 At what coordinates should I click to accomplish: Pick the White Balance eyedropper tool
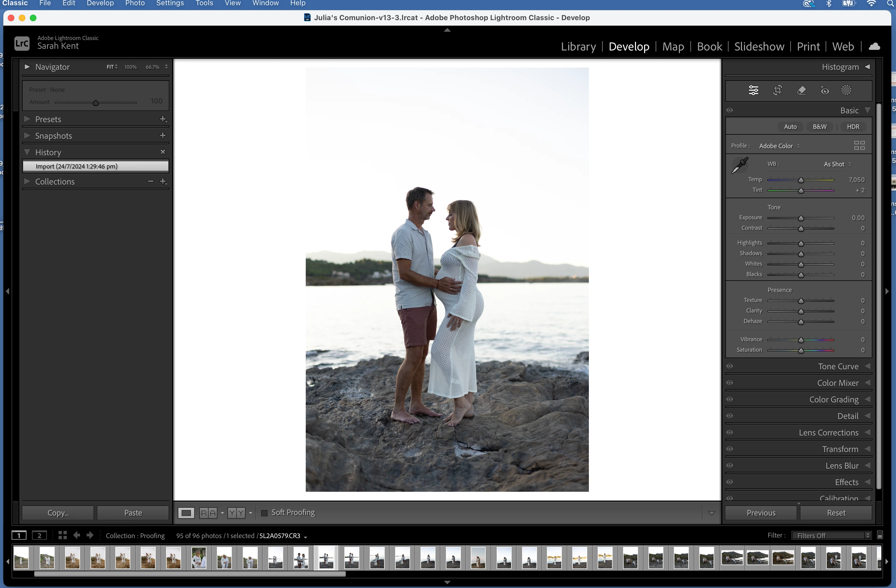739,165
